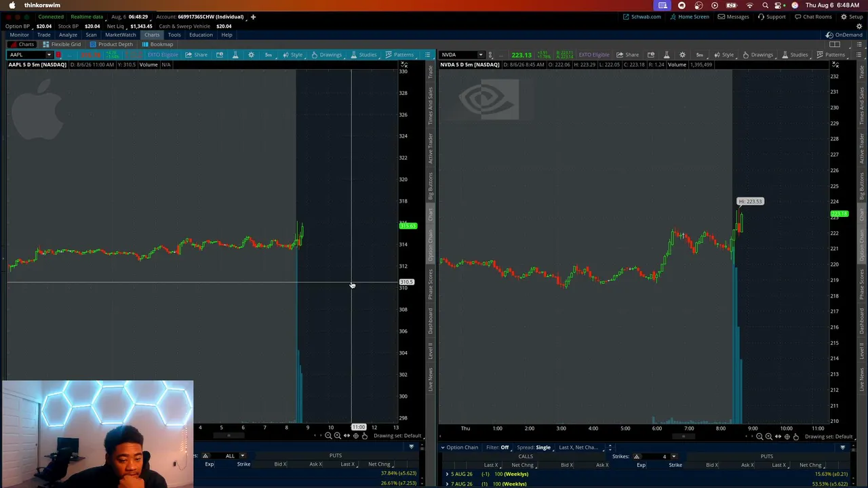Open Style menu on the AAPL chart
Viewport: 868px width, 488px height.
coord(292,54)
